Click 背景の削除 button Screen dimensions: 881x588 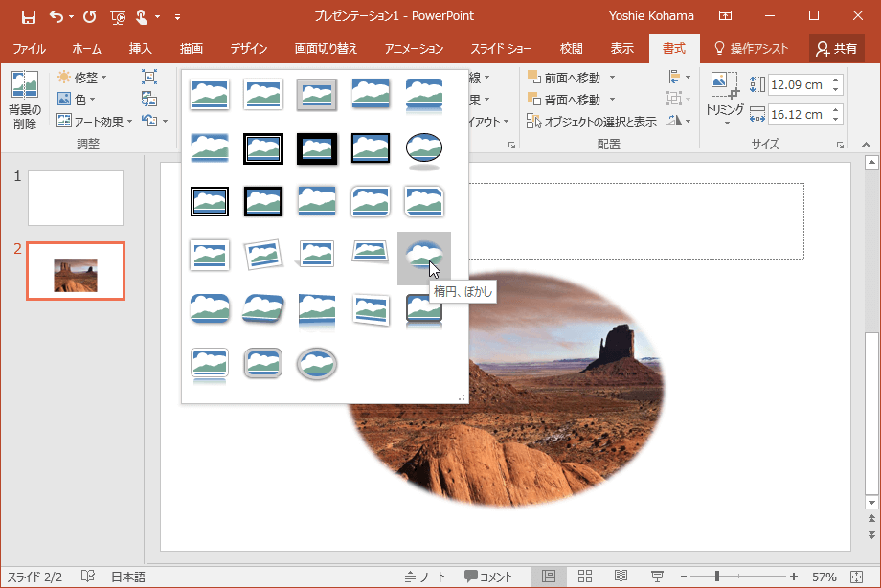(25, 100)
